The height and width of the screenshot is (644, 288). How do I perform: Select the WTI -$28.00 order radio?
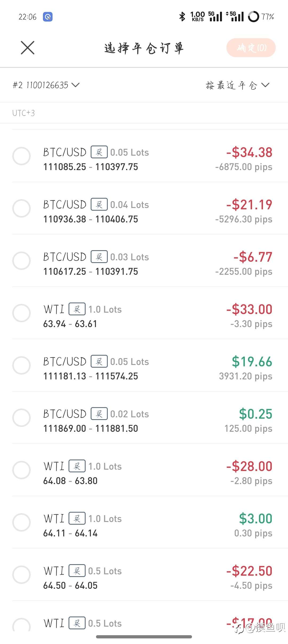click(x=22, y=470)
